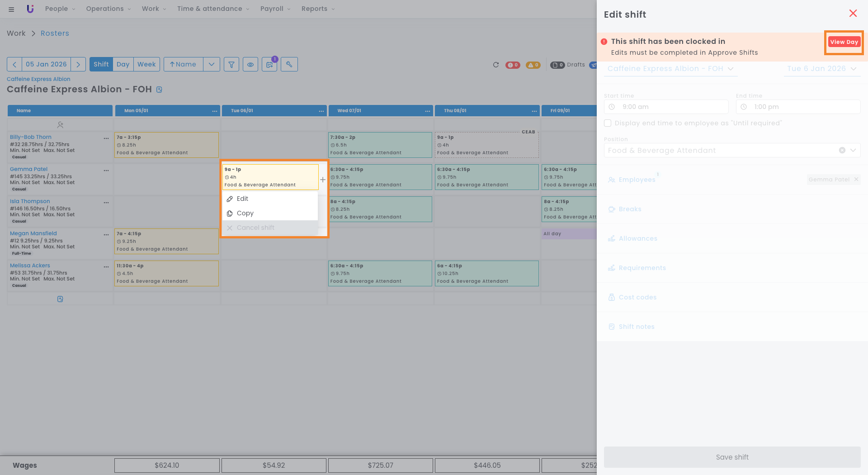Open the Rosters breadcrumb link
868x475 pixels.
pos(55,33)
